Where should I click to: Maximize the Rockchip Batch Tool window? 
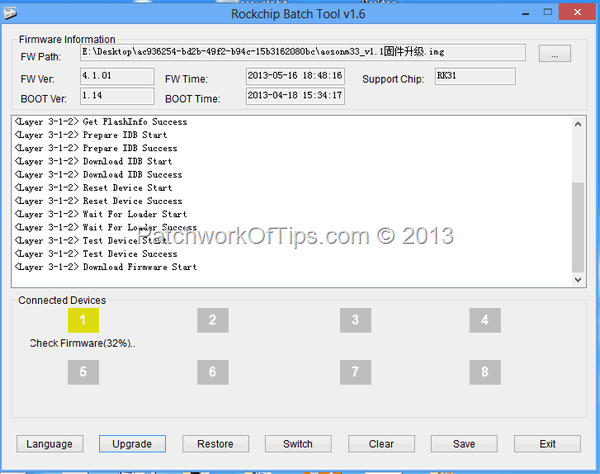click(x=548, y=12)
